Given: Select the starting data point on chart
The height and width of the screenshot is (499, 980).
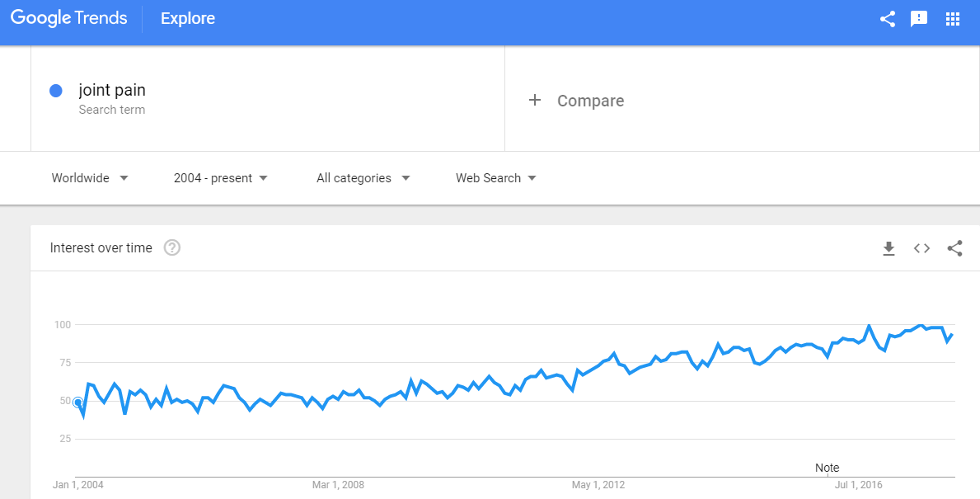Looking at the screenshot, I should [77, 402].
